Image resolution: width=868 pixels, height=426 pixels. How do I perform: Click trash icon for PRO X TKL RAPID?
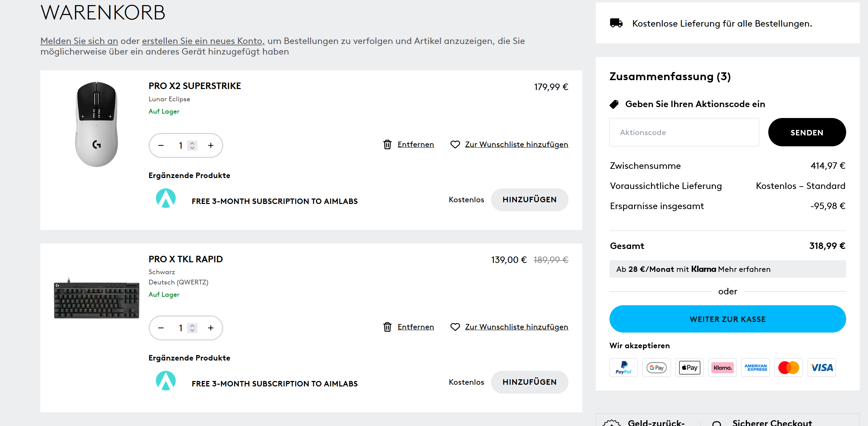point(387,327)
